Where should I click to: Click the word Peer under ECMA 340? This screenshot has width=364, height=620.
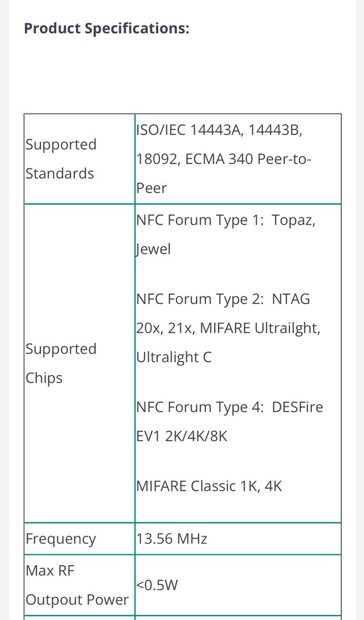click(x=151, y=188)
